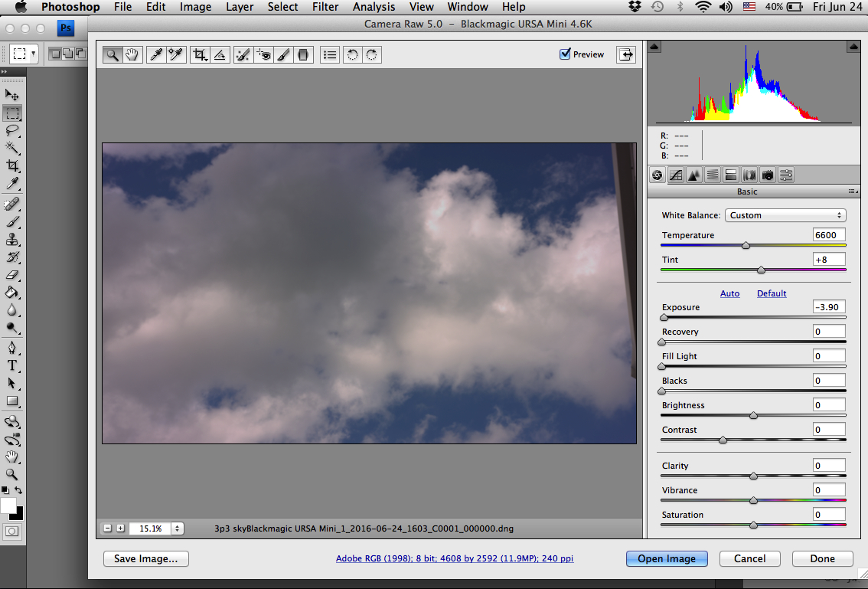This screenshot has width=868, height=589.
Task: Open the Filter menu
Action: coord(325,7)
